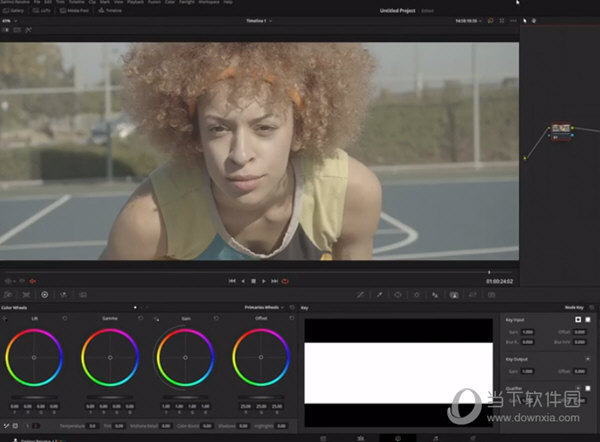Click the stop button in transport controls
This screenshot has height=442, width=600.
coord(254,281)
